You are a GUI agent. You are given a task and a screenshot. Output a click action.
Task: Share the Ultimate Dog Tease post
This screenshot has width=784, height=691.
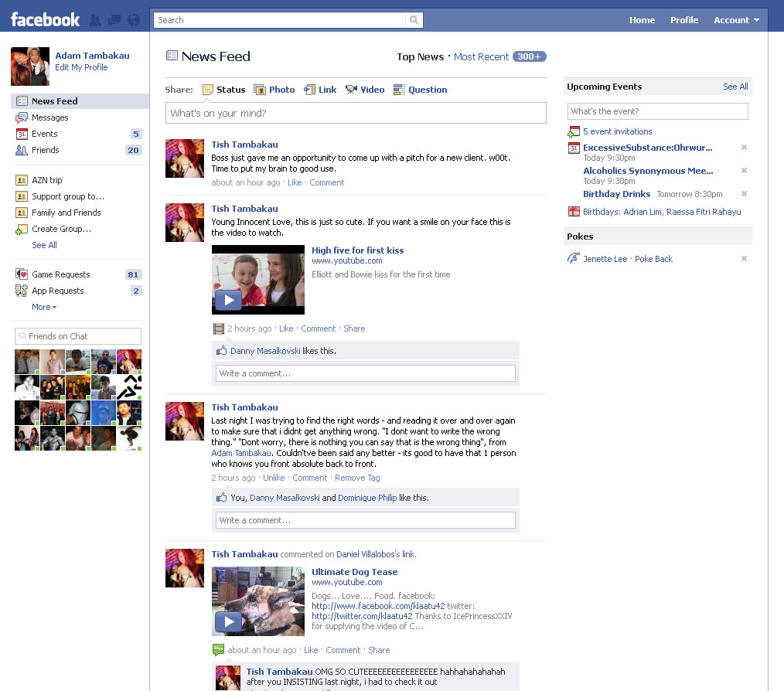click(x=379, y=650)
